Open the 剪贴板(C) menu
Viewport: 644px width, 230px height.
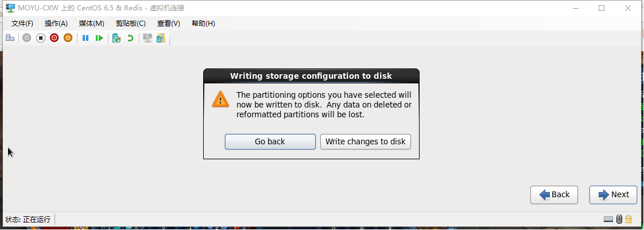click(131, 24)
